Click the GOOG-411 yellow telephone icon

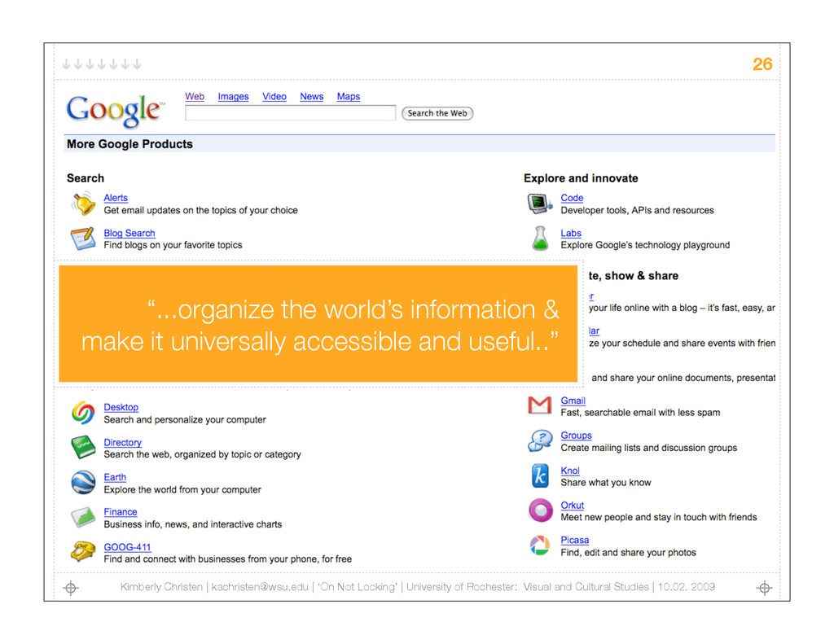pyautogui.click(x=83, y=551)
